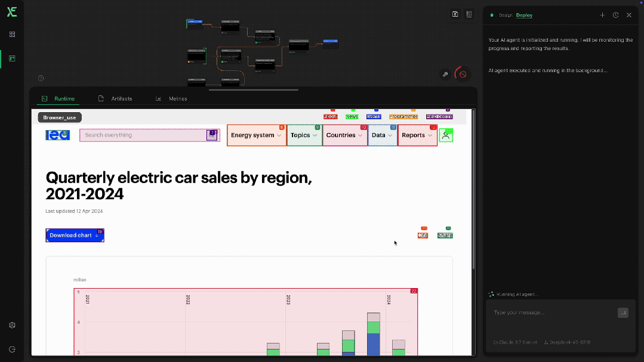Expand the Energy system dropdown

(x=256, y=135)
